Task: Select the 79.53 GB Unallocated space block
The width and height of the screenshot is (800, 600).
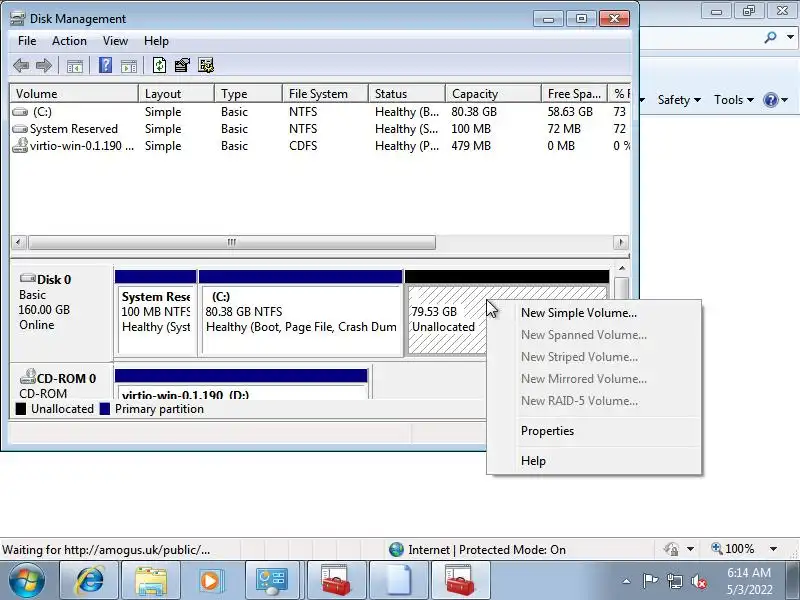Action: click(445, 319)
